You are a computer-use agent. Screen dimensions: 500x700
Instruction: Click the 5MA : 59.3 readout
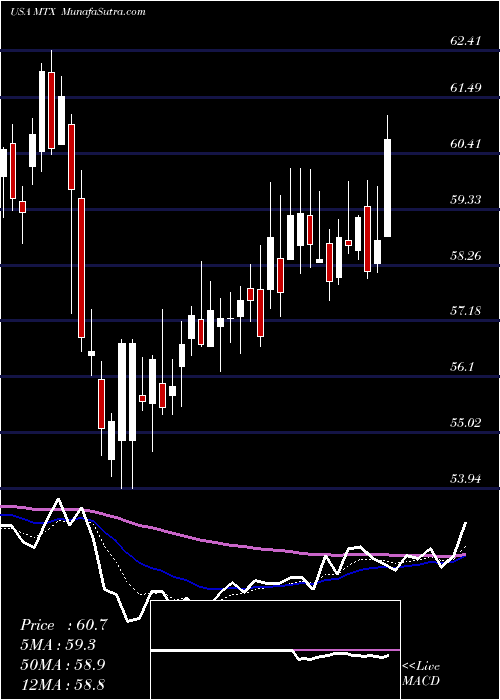click(58, 645)
